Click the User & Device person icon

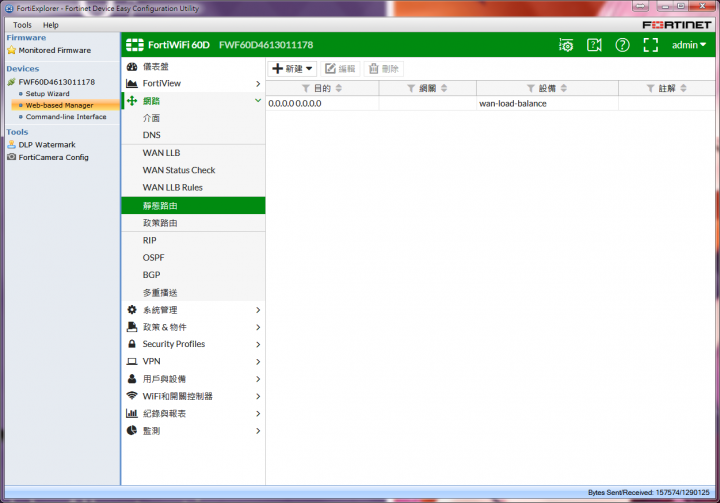132,379
